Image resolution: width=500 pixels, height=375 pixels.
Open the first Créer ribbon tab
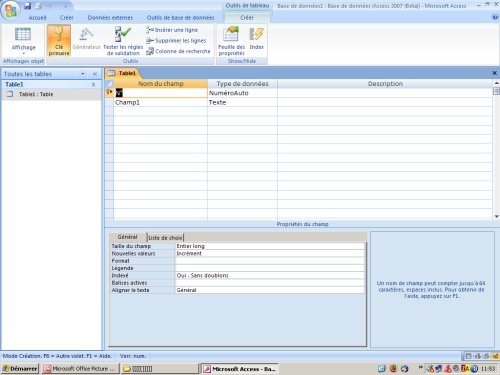pos(67,18)
